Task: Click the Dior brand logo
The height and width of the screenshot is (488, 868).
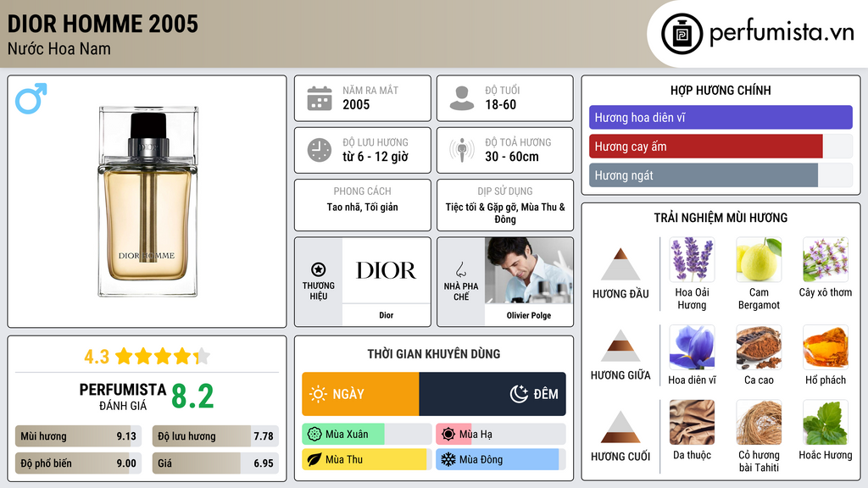Action: pos(386,271)
